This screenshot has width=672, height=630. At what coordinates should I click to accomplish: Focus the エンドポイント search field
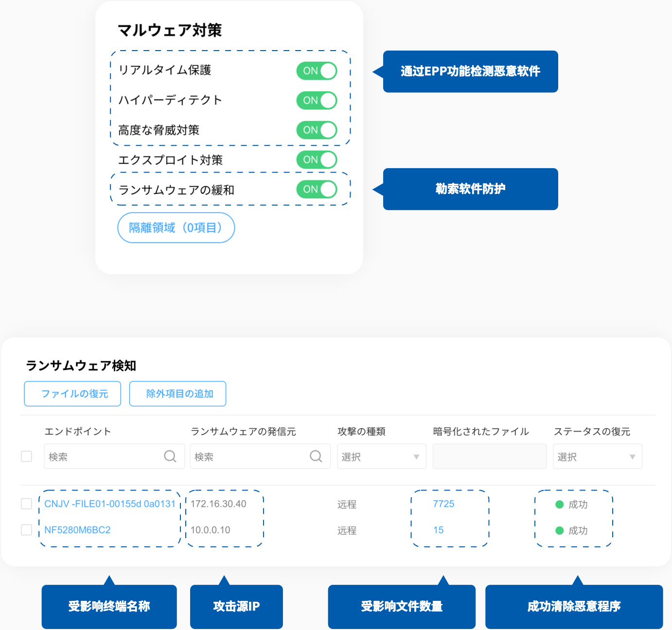[114, 456]
